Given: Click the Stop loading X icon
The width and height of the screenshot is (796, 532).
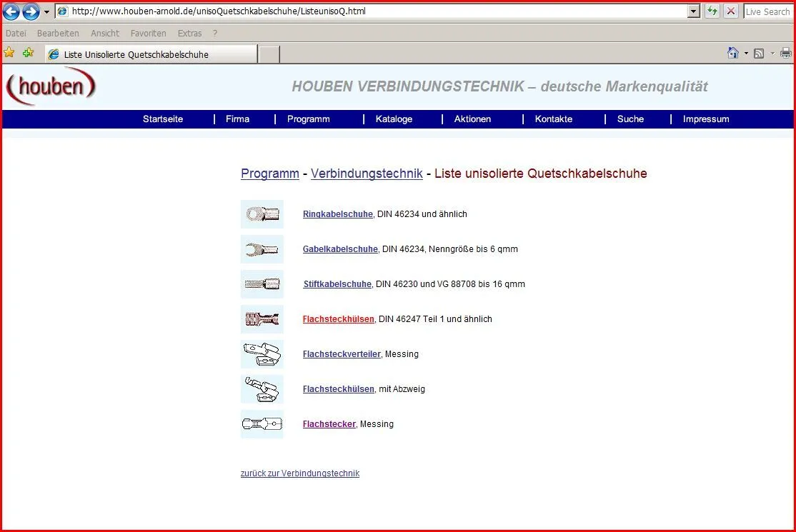Looking at the screenshot, I should coord(731,11).
